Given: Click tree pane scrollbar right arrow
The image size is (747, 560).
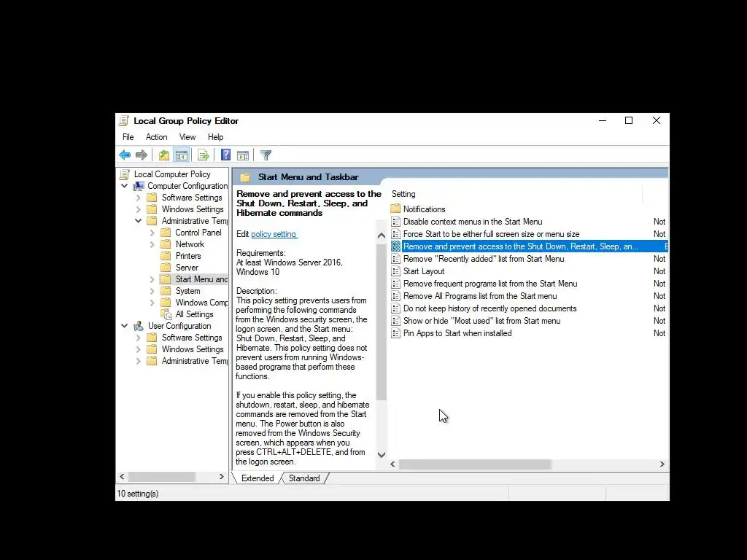Looking at the screenshot, I should pyautogui.click(x=222, y=477).
